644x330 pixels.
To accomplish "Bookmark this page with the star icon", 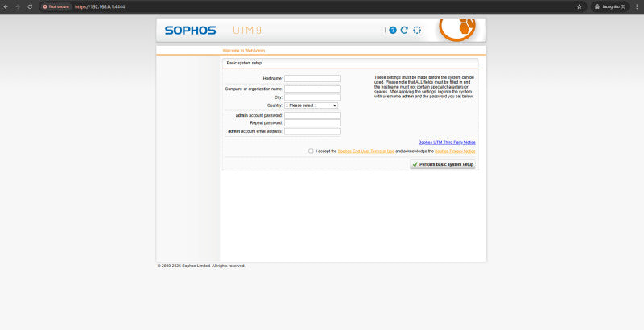I will [579, 6].
